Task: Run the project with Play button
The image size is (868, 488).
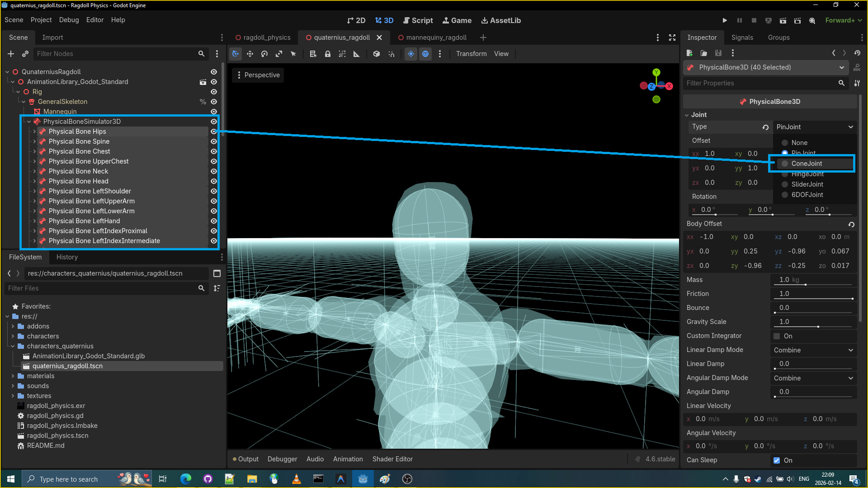Action: tap(725, 20)
